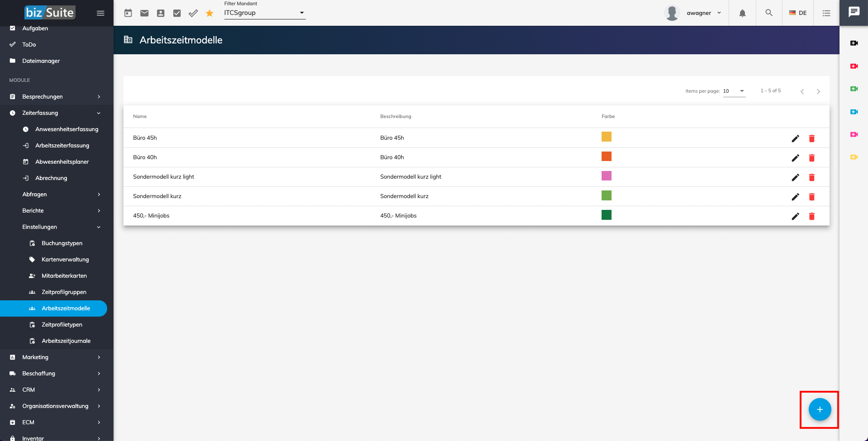Click the yellow star favorites icon

(x=209, y=13)
